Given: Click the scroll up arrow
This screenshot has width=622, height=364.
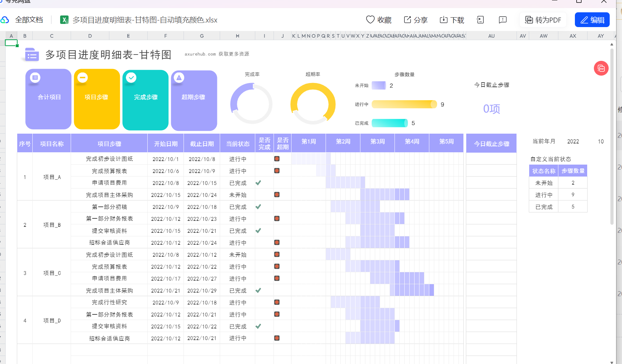Looking at the screenshot, I should tap(612, 44).
